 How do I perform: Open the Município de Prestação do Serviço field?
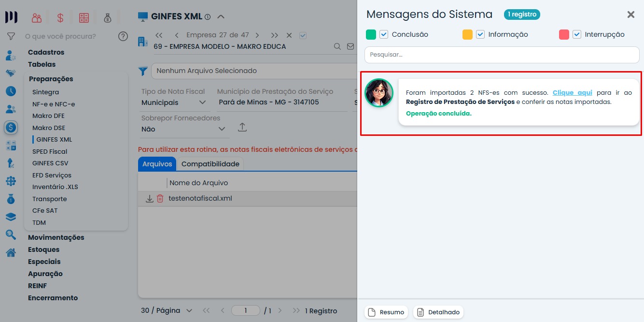(x=282, y=102)
